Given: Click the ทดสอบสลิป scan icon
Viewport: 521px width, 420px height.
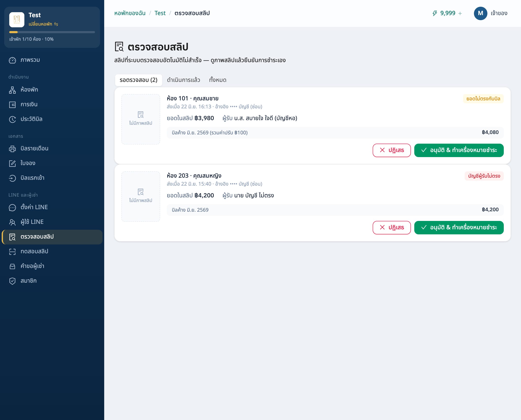Looking at the screenshot, I should pos(12,252).
